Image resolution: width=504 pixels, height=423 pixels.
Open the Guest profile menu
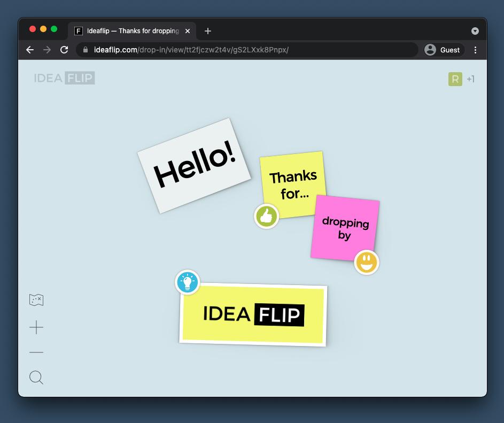(444, 50)
